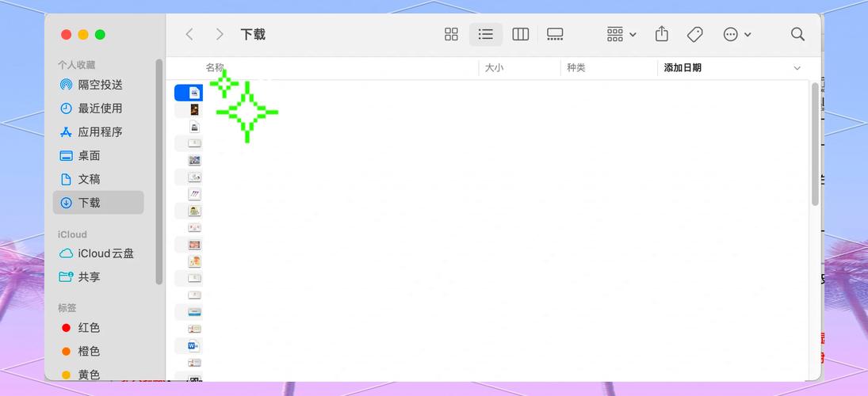
Task: Go forward with the right chevron
Action: pos(220,34)
